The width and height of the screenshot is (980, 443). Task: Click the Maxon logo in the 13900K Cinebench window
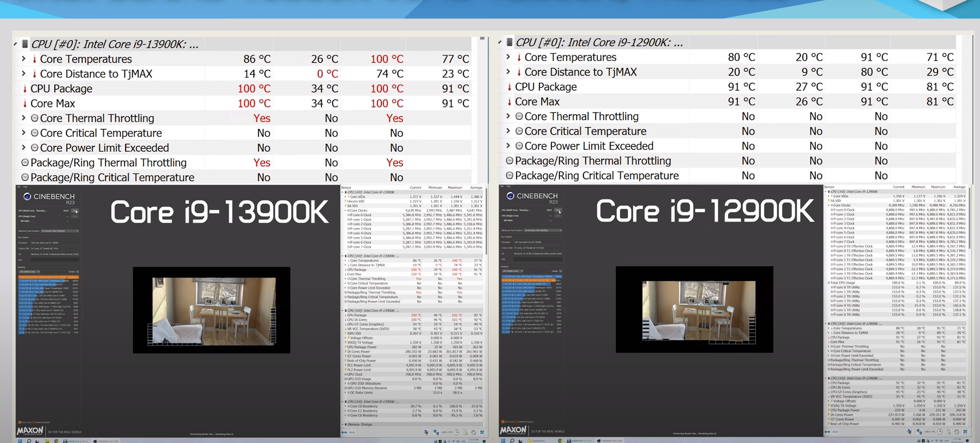point(30,431)
